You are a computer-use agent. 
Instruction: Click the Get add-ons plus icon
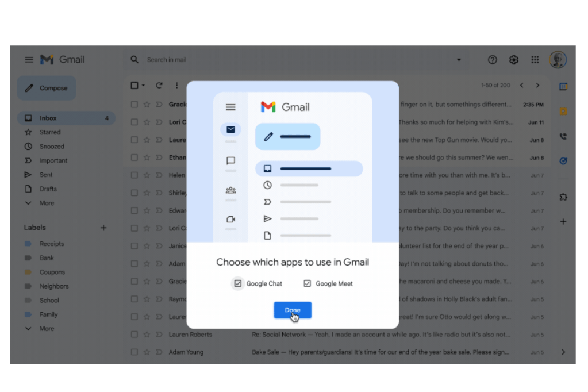click(x=563, y=222)
